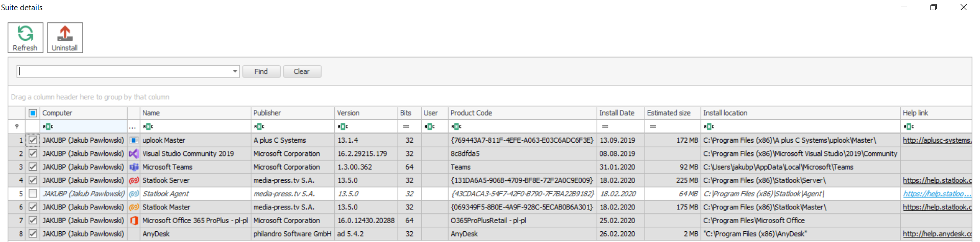Sort by the Estimated size column header
The width and height of the screenshot is (980, 242).
point(673,113)
